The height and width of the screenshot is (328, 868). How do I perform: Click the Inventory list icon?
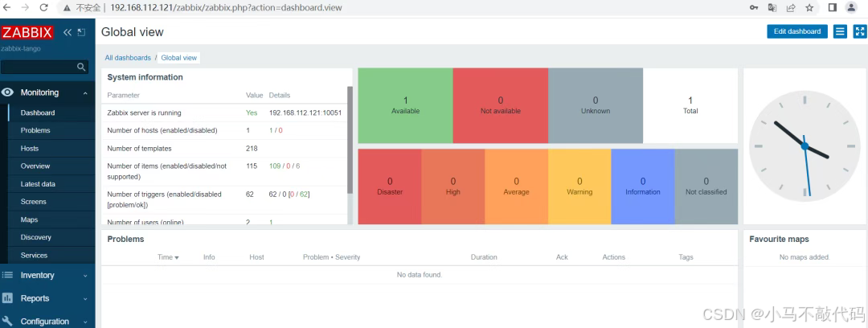8,275
